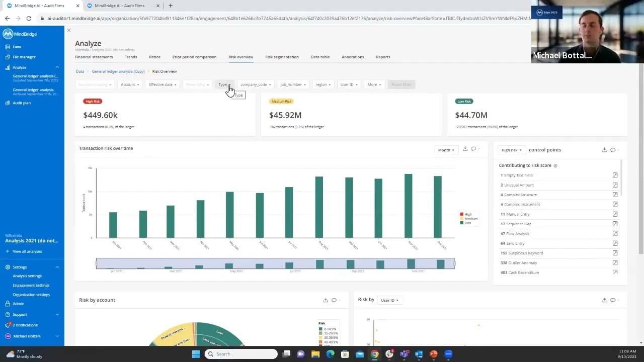Open Engagement settings in sidebar
644x362 pixels.
31,285
